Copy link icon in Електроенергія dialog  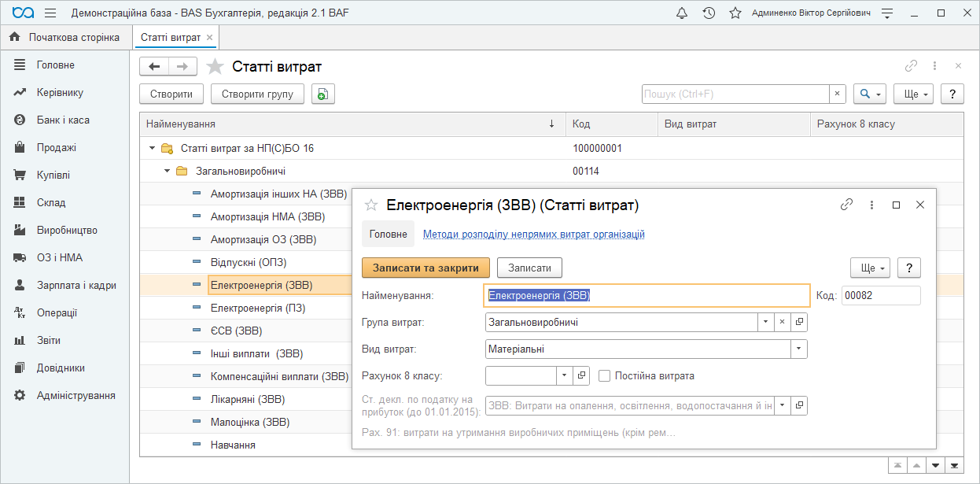846,205
